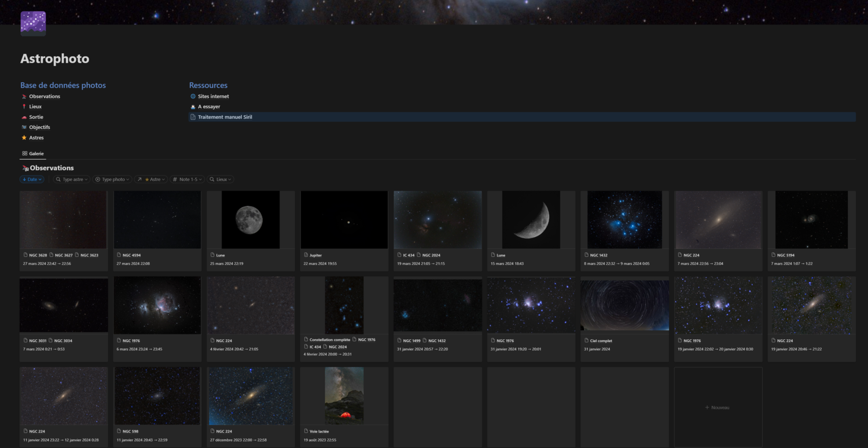868x448 pixels.
Task: Open the Voie lactée tent photo thumbnail
Action: click(344, 396)
